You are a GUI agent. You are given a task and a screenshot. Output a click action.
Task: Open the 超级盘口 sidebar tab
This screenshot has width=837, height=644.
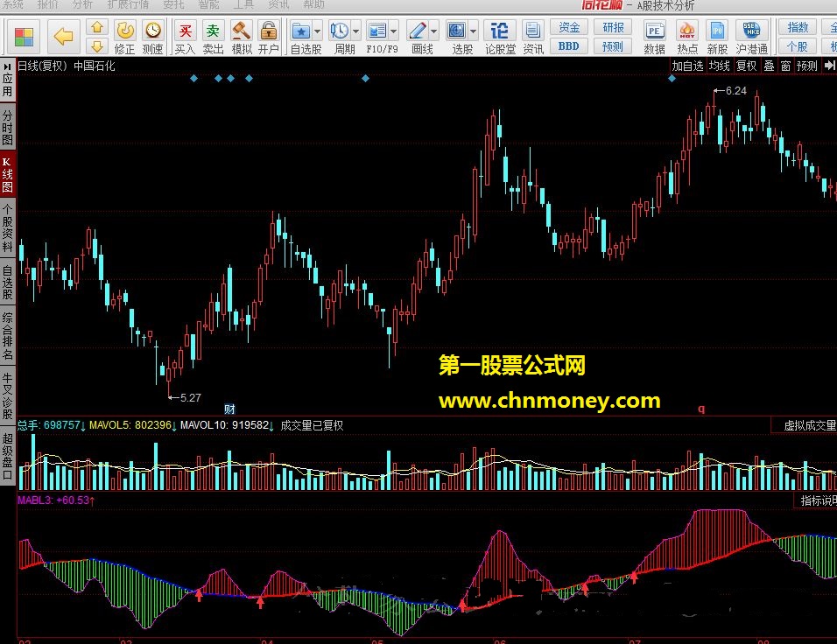pyautogui.click(x=8, y=457)
